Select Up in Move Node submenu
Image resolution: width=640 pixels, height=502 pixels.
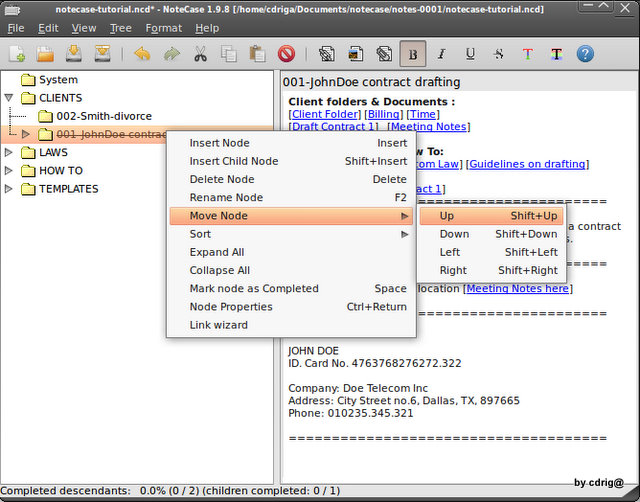pos(491,216)
